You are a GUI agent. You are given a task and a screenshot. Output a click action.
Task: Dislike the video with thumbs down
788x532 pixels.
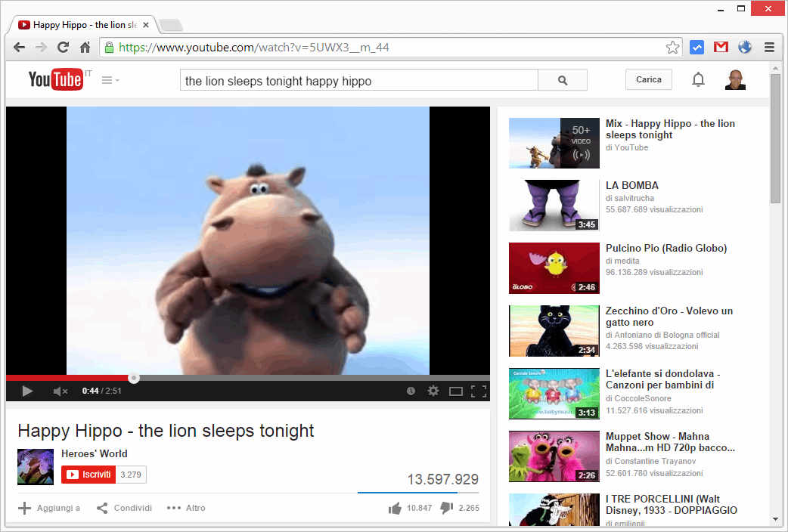coord(447,509)
